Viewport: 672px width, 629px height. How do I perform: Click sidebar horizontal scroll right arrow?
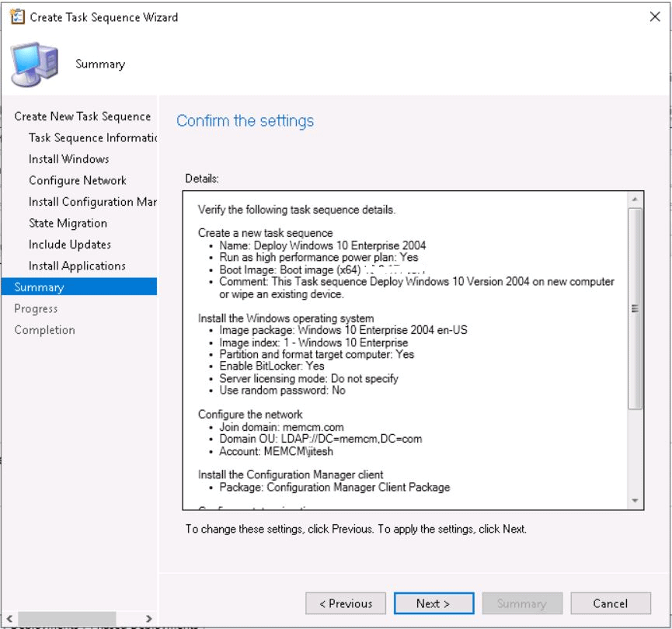tap(148, 619)
